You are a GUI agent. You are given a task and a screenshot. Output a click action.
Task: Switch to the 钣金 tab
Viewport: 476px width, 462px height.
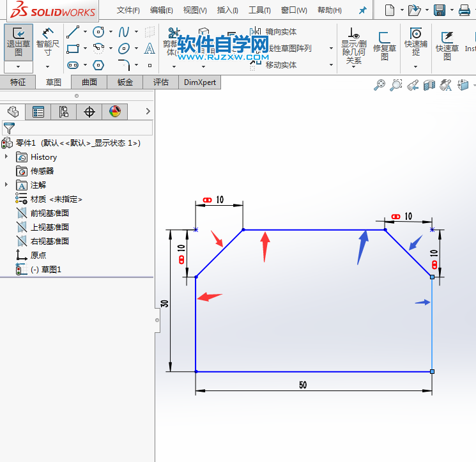pyautogui.click(x=125, y=82)
